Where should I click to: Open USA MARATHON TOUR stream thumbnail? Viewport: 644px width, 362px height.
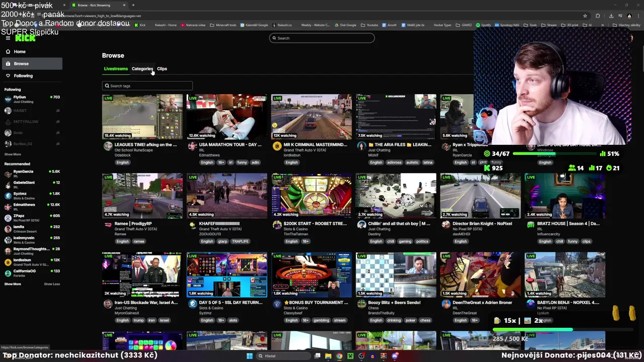pyautogui.click(x=227, y=117)
